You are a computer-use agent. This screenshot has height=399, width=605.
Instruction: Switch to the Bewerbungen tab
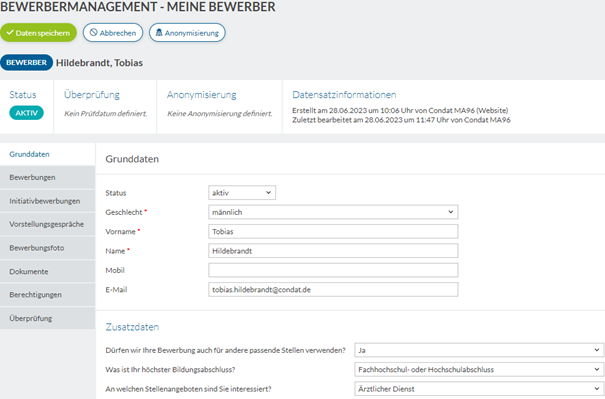(x=47, y=178)
